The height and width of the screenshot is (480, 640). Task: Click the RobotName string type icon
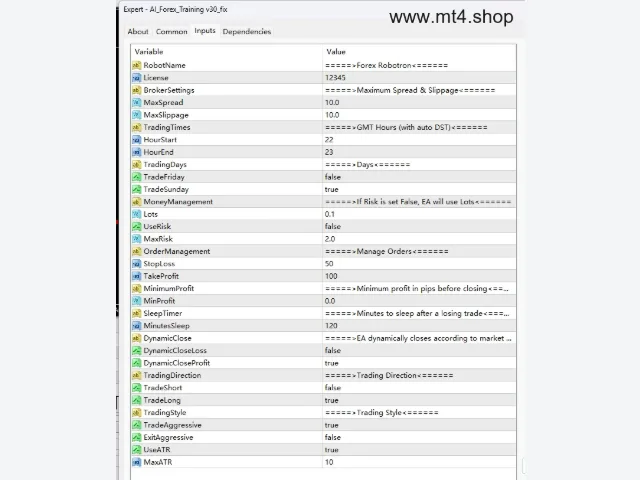click(136, 65)
